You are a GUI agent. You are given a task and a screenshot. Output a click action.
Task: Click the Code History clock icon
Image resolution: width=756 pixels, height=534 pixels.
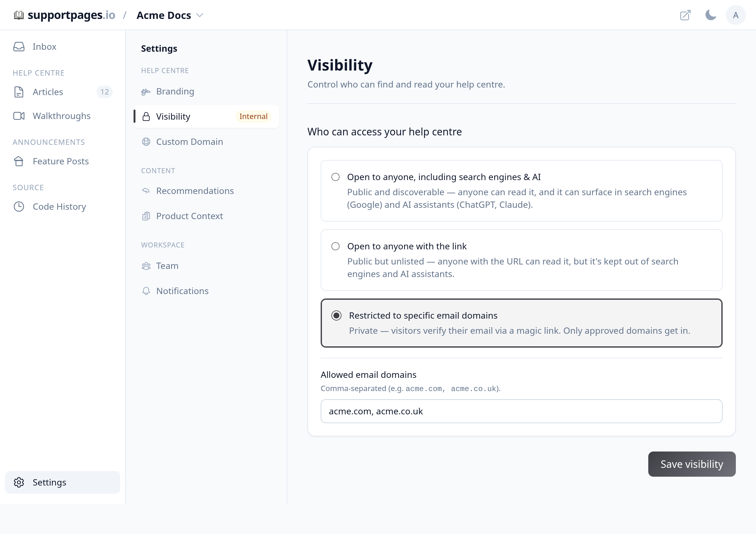pos(19,207)
